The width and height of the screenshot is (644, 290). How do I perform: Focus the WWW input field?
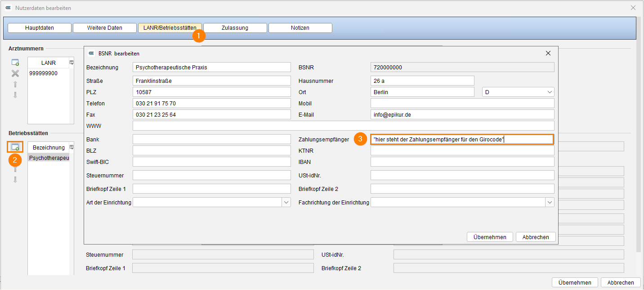pos(344,126)
